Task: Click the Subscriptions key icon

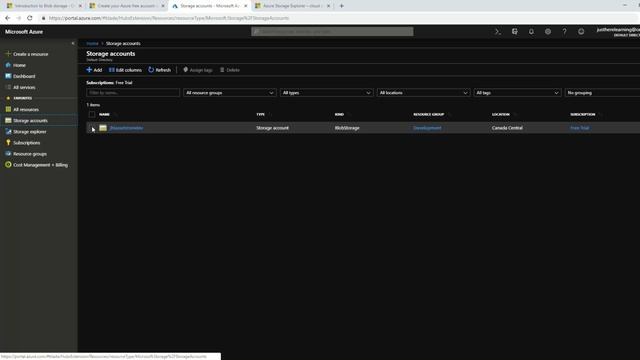Action: click(8, 142)
